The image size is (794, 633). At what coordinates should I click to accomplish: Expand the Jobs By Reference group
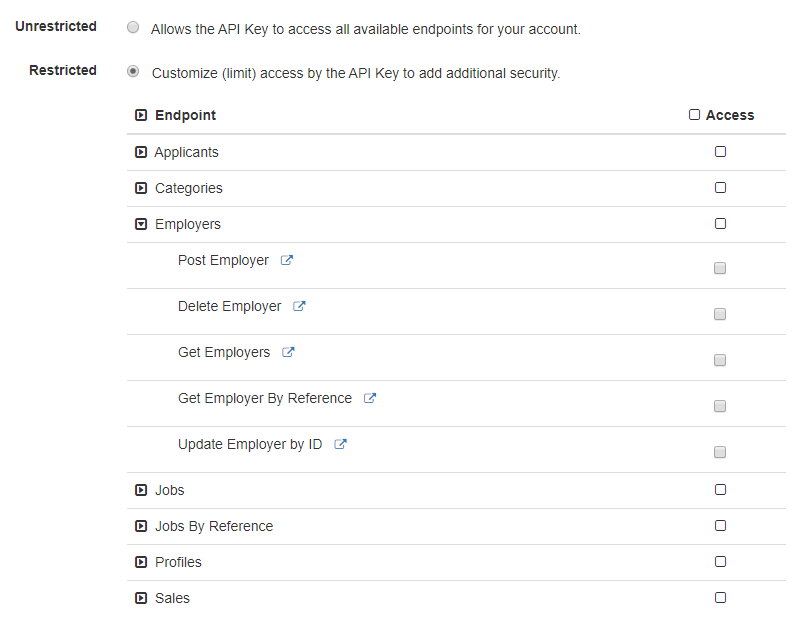click(141, 526)
